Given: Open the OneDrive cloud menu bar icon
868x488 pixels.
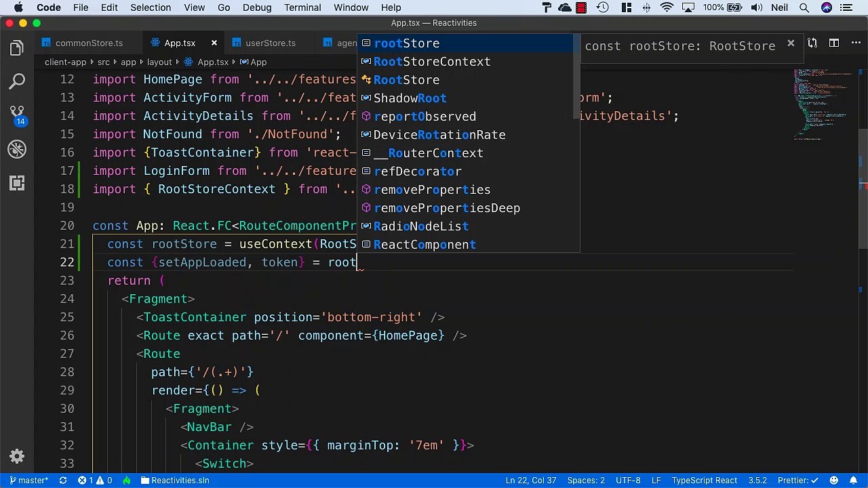Looking at the screenshot, I should pyautogui.click(x=564, y=7).
